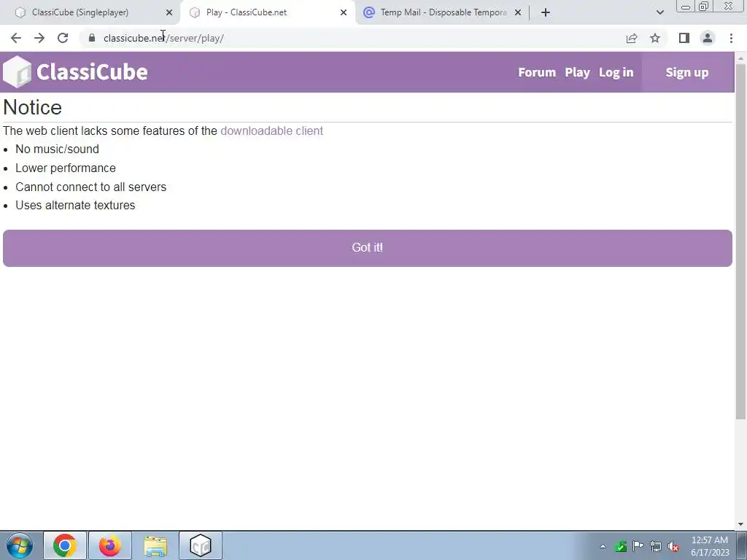Click the scrollbar up arrow
The width and height of the screenshot is (747, 560).
point(740,58)
